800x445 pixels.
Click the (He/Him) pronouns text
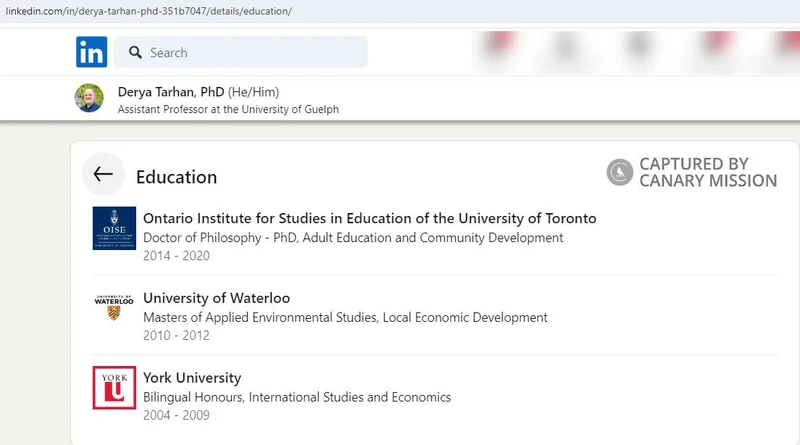[254, 92]
